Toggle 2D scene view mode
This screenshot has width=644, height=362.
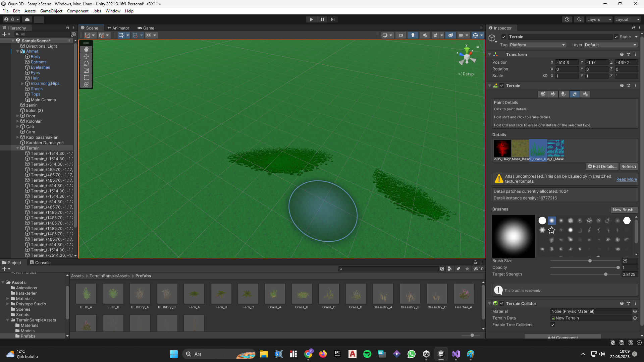400,35
